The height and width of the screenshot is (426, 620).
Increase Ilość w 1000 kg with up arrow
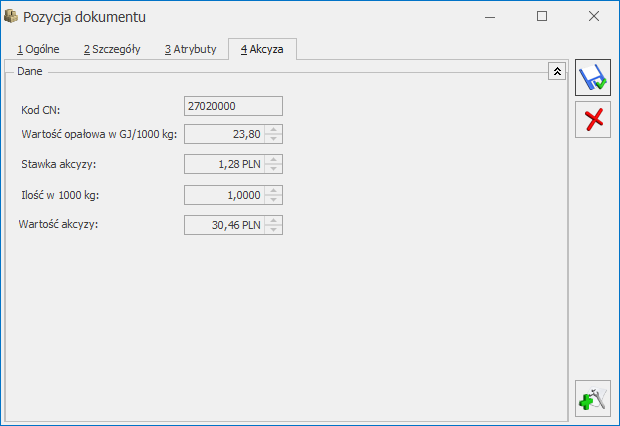click(274, 190)
